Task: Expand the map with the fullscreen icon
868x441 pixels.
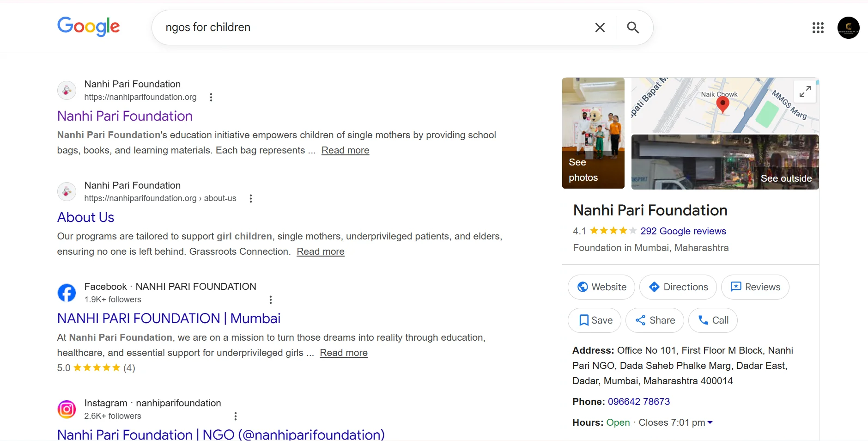Action: tap(805, 92)
